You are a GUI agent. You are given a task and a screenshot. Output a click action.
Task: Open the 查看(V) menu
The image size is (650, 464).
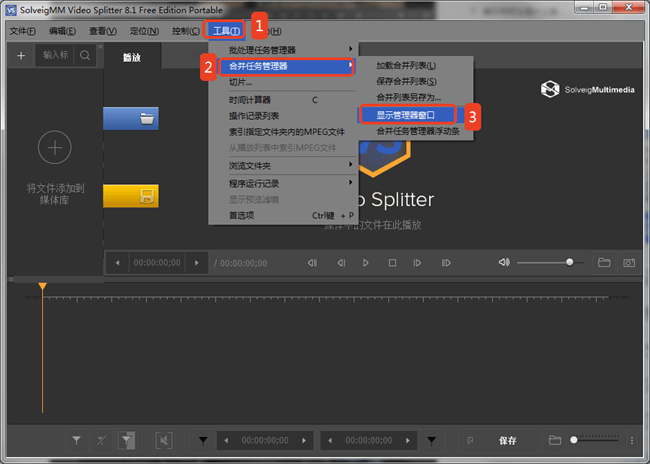click(x=103, y=31)
